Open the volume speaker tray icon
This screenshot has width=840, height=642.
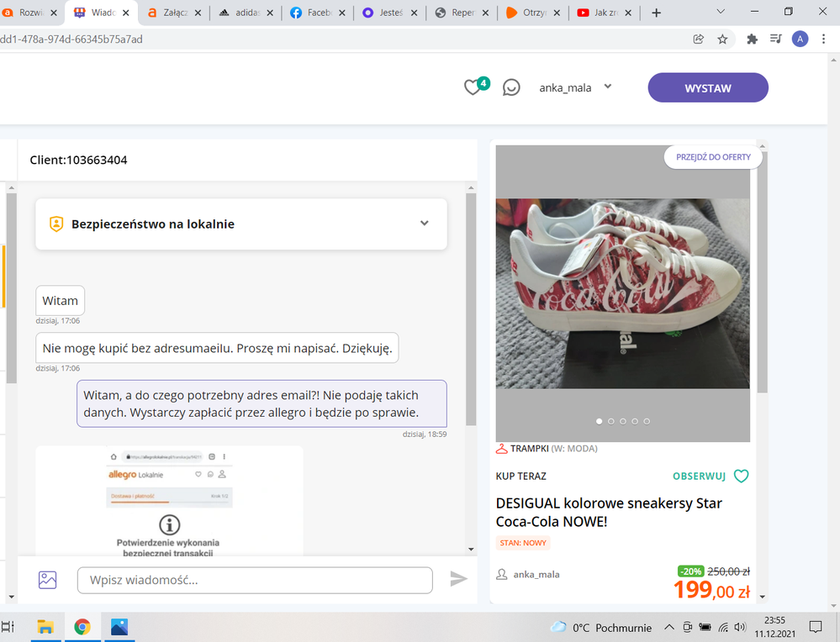[740, 627]
